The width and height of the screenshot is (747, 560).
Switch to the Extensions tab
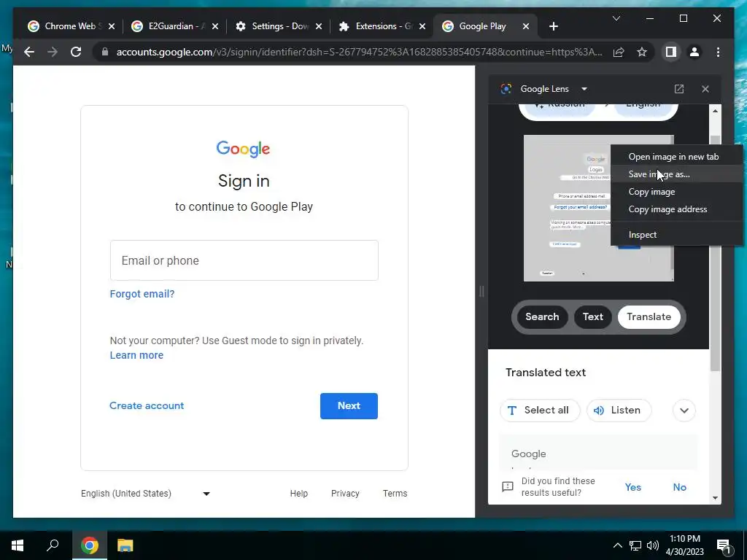coord(381,26)
